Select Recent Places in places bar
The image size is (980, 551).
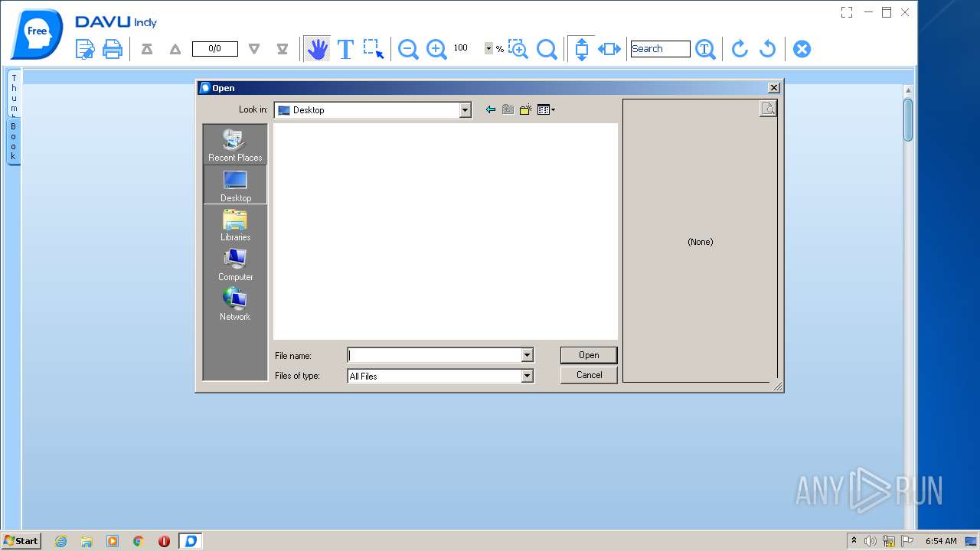pyautogui.click(x=235, y=145)
